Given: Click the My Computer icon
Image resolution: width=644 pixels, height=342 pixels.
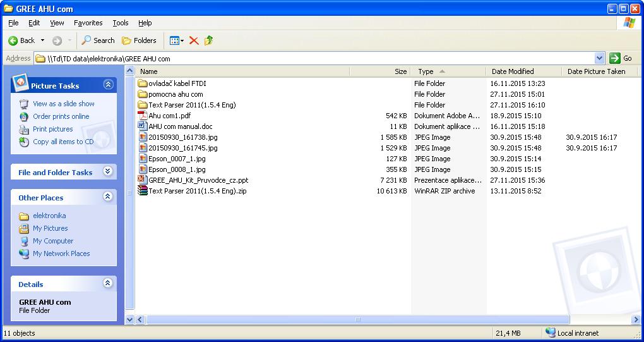Looking at the screenshot, I should [24, 241].
